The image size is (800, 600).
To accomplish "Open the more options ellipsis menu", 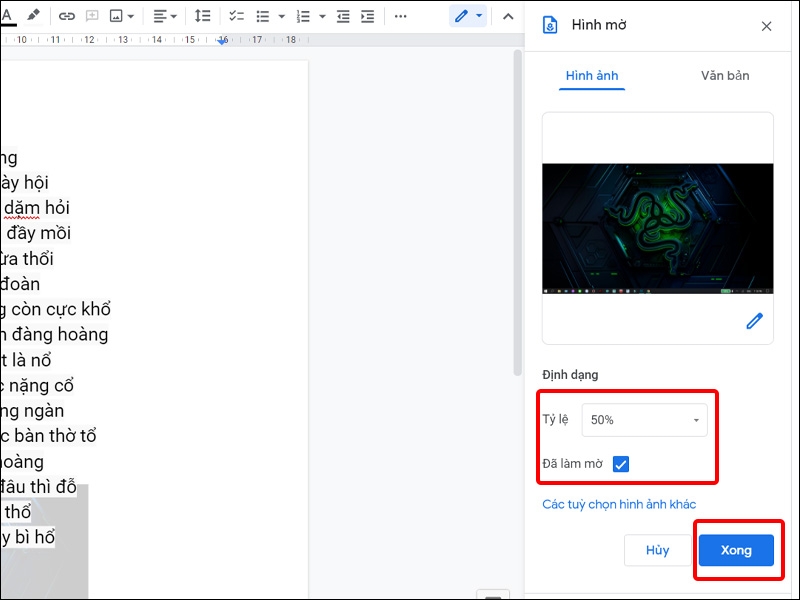I will tap(401, 16).
